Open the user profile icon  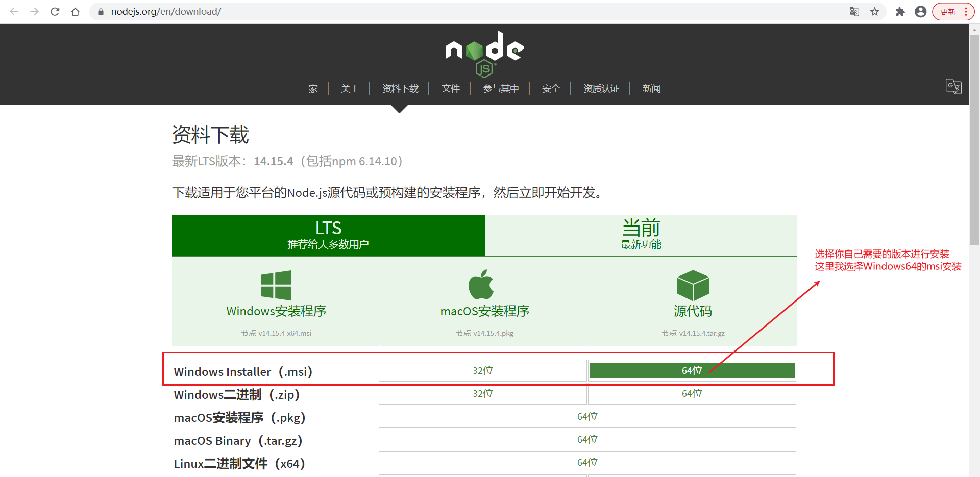coord(920,11)
